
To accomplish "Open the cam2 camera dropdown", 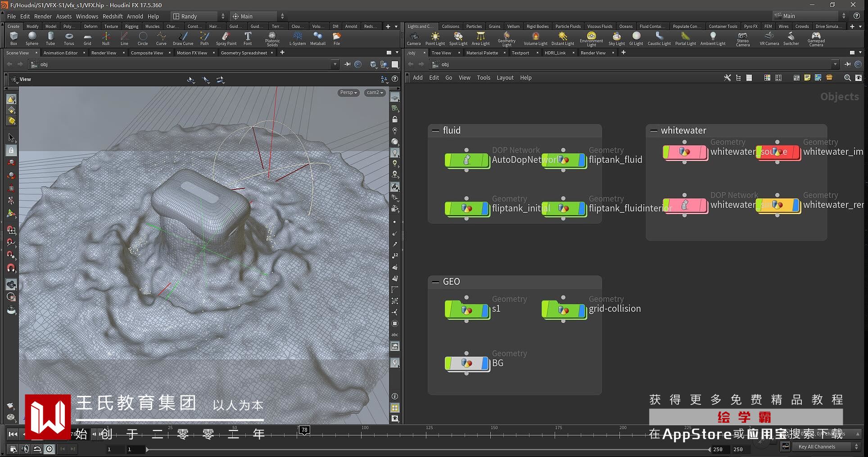I will coord(375,93).
